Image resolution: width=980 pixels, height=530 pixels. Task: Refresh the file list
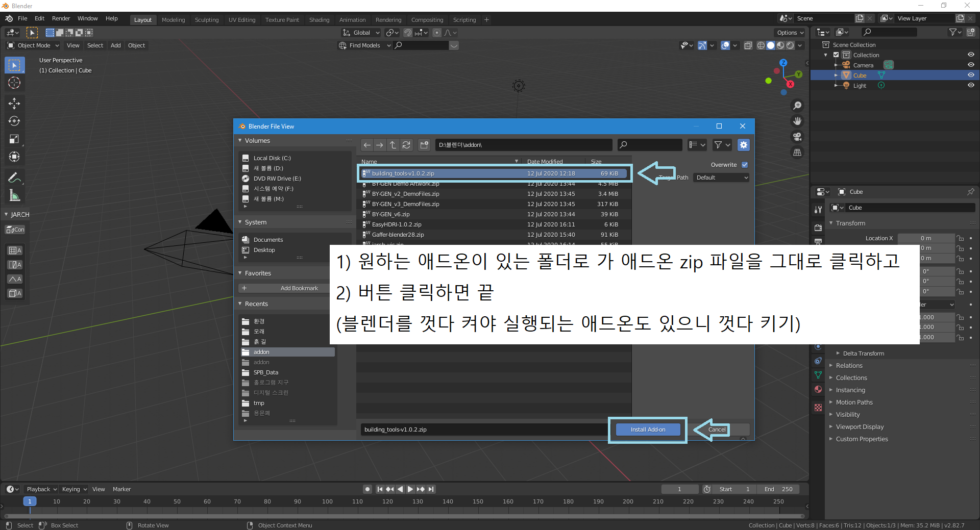point(406,145)
